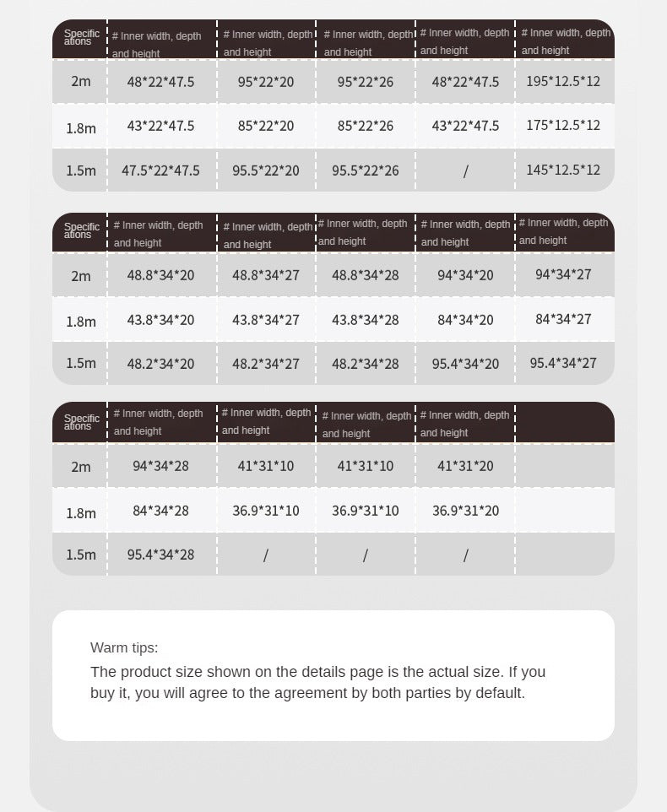Viewport: 667px width, 812px height.
Task: Click the 95.4*34*28 cell
Action: [160, 555]
